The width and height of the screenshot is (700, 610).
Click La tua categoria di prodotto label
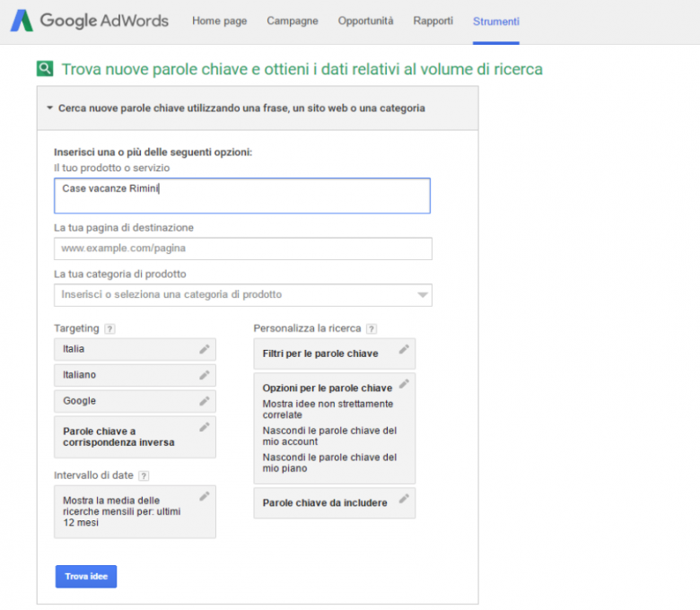click(120, 274)
